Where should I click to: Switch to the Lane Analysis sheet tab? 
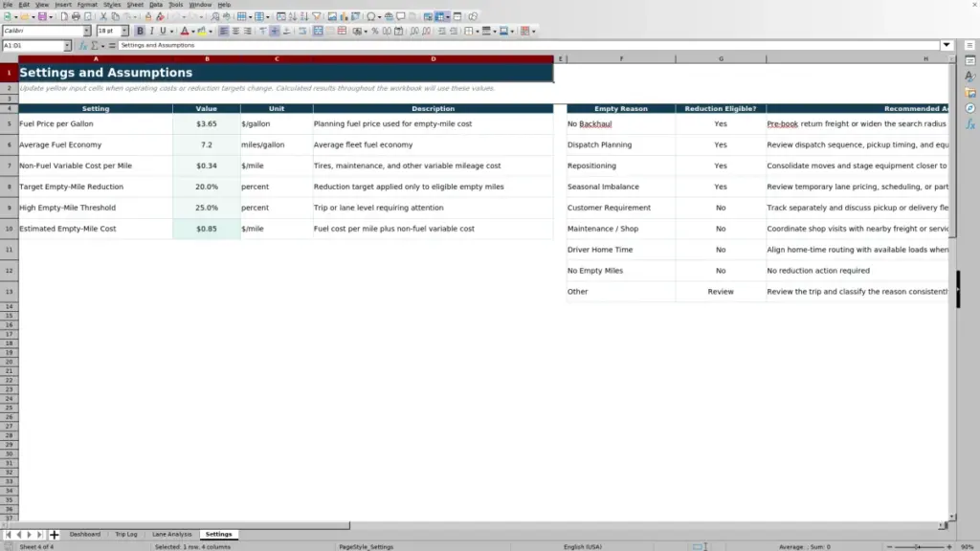[172, 534]
